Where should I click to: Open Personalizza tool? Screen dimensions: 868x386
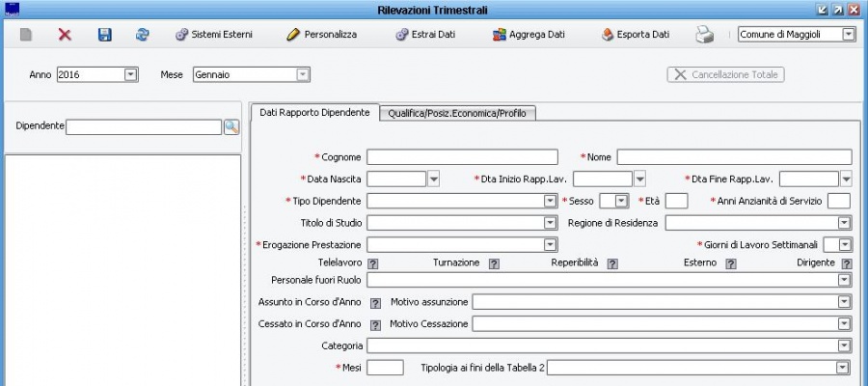(x=321, y=35)
